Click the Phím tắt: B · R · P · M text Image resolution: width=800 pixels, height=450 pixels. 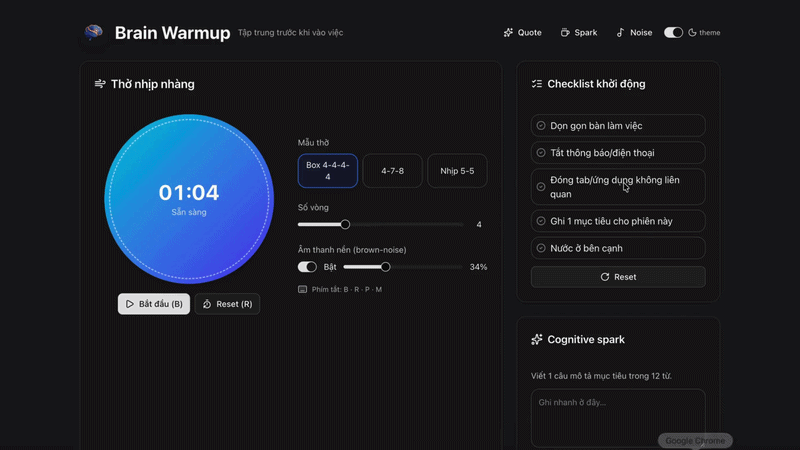tap(347, 289)
